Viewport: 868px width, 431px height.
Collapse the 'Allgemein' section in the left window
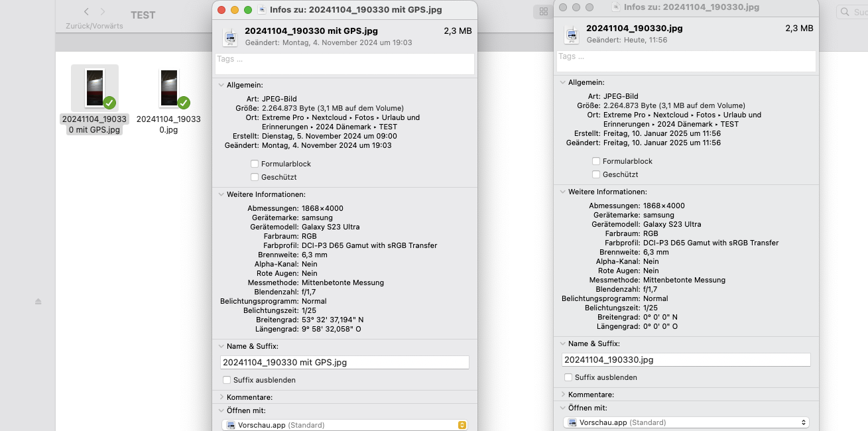(221, 85)
